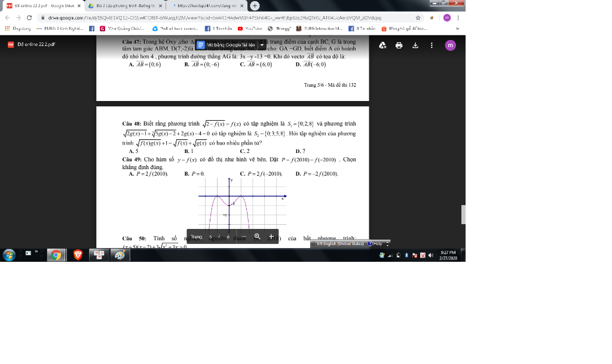
Task: Click the Brave browser taskbar icon
Action: click(x=78, y=255)
